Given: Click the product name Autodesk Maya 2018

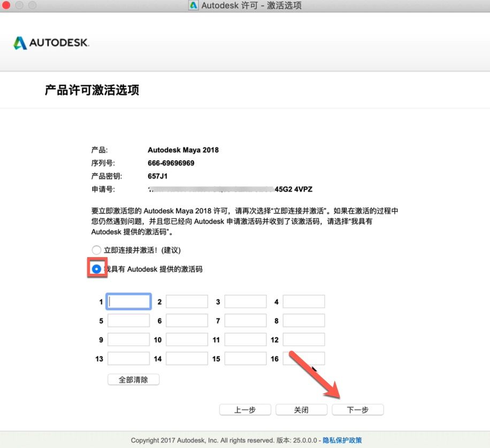Looking at the screenshot, I should (x=183, y=150).
